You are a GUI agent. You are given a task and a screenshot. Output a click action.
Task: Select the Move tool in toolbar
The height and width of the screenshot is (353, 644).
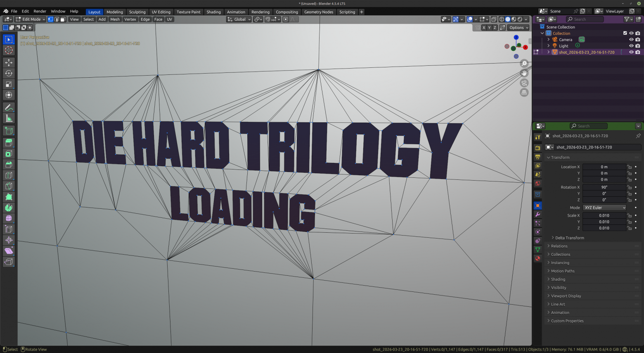click(x=9, y=62)
